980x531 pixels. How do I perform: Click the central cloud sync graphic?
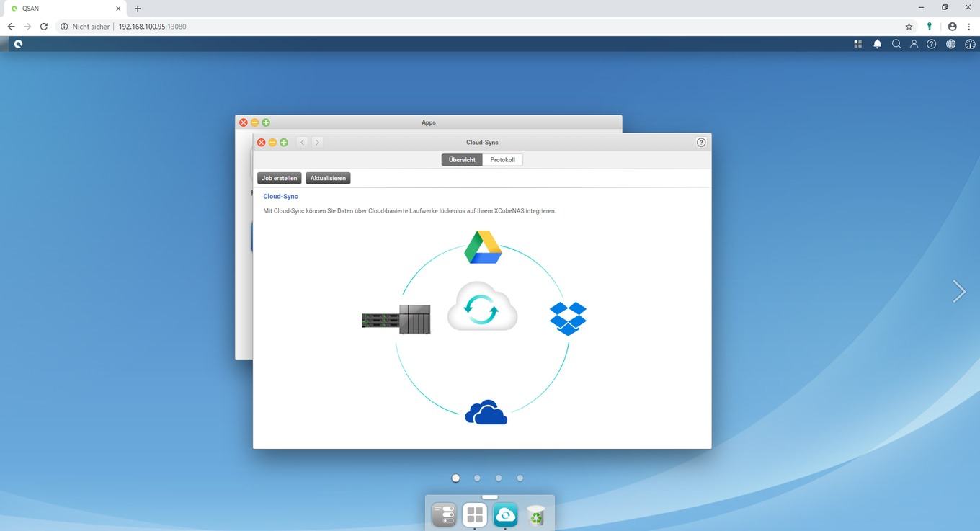click(x=482, y=306)
